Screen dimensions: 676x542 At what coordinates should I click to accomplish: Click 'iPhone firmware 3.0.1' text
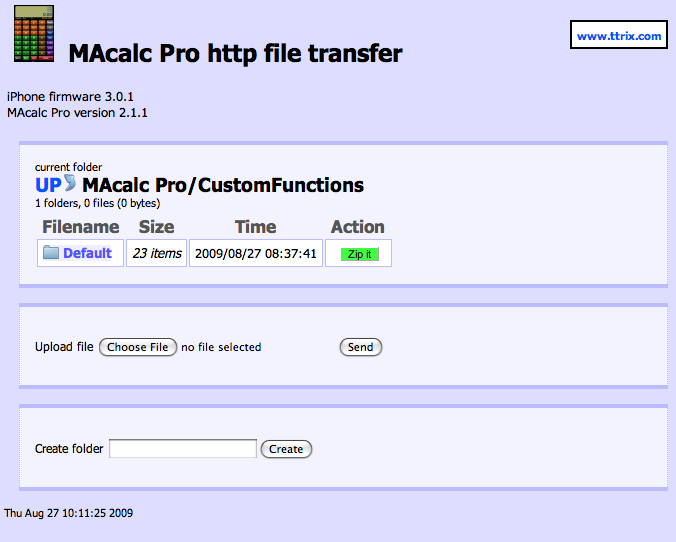pos(70,97)
